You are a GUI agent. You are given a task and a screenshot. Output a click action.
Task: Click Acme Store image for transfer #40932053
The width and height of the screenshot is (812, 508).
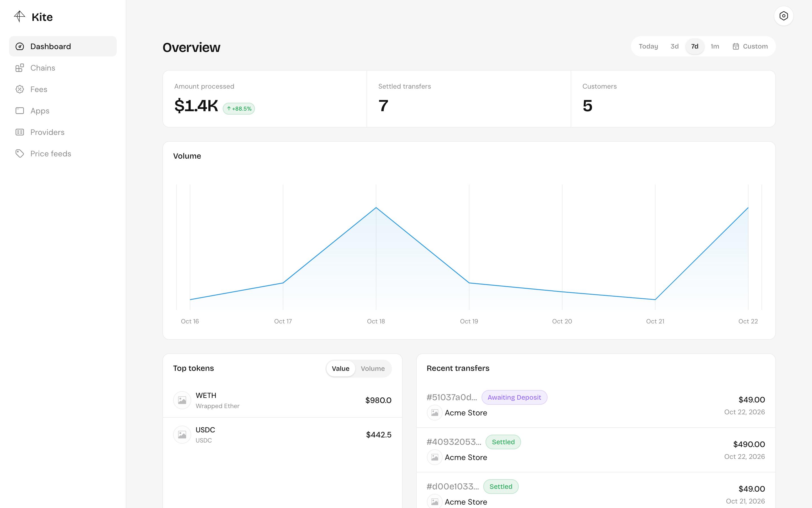tap(434, 457)
